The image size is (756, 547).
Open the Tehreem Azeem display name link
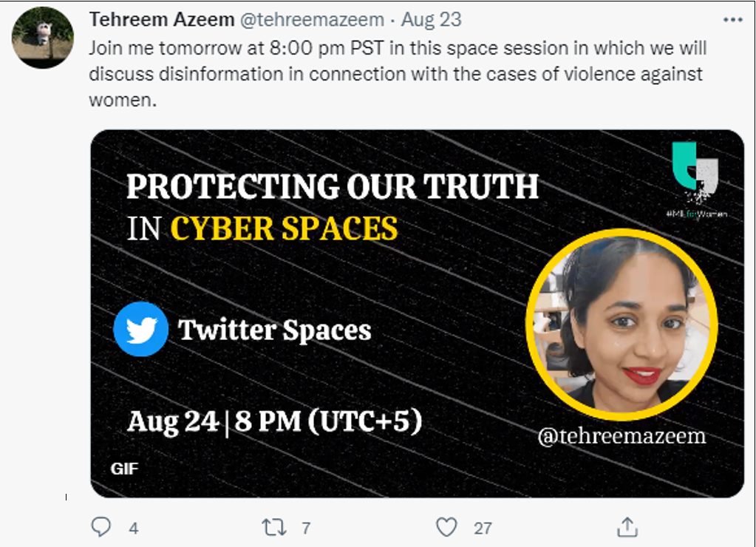160,20
